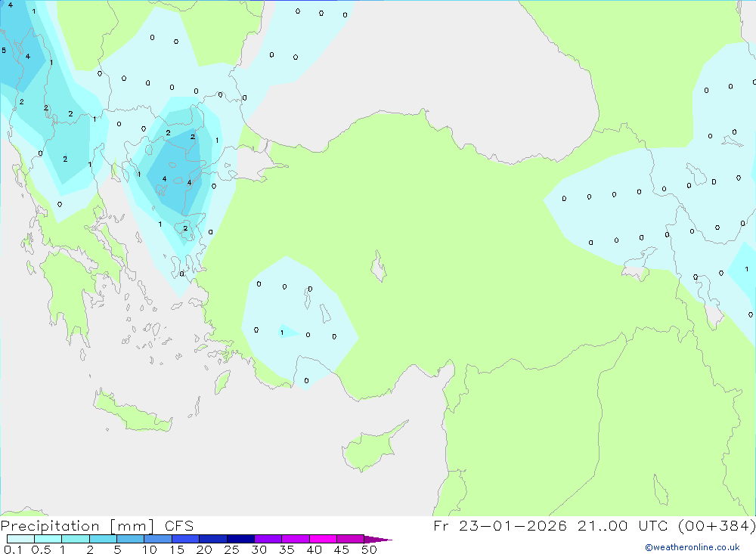
Task: Click the '20' legend scale label
Action: tap(204, 549)
